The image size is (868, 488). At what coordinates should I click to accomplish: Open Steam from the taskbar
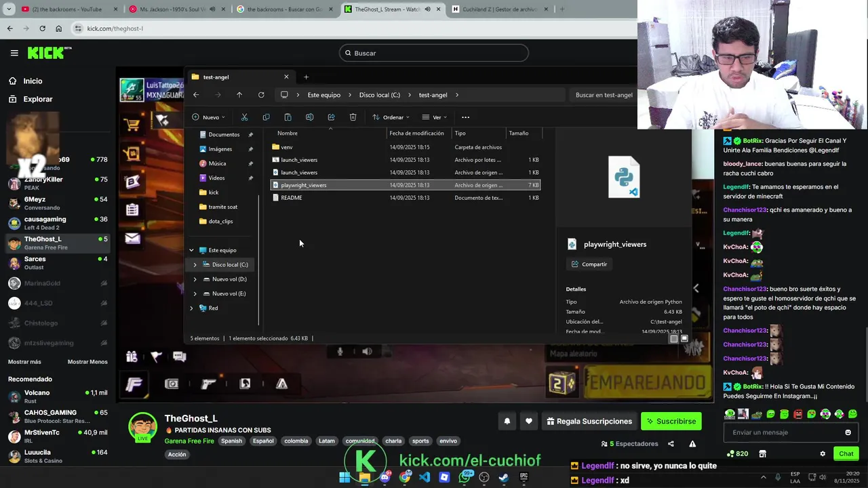[503, 477]
